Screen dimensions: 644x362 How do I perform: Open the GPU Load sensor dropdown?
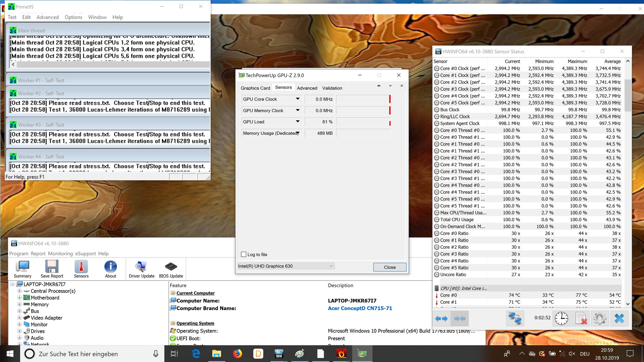coord(298,122)
